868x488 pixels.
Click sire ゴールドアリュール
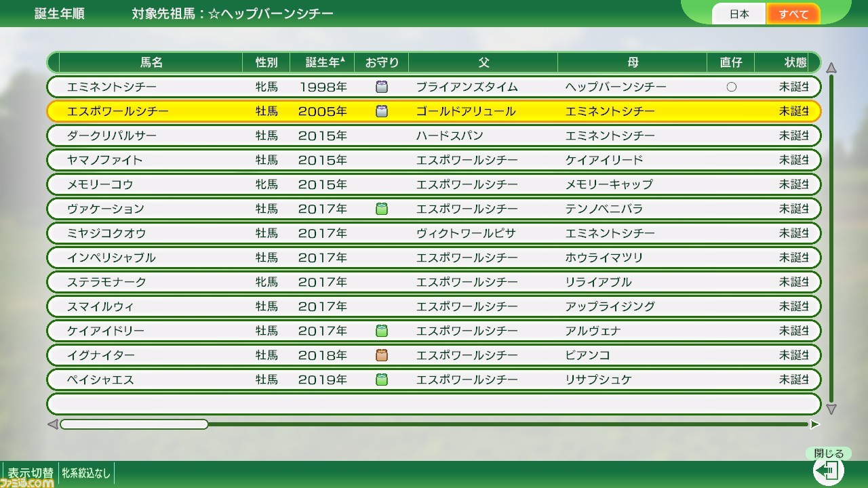click(466, 111)
